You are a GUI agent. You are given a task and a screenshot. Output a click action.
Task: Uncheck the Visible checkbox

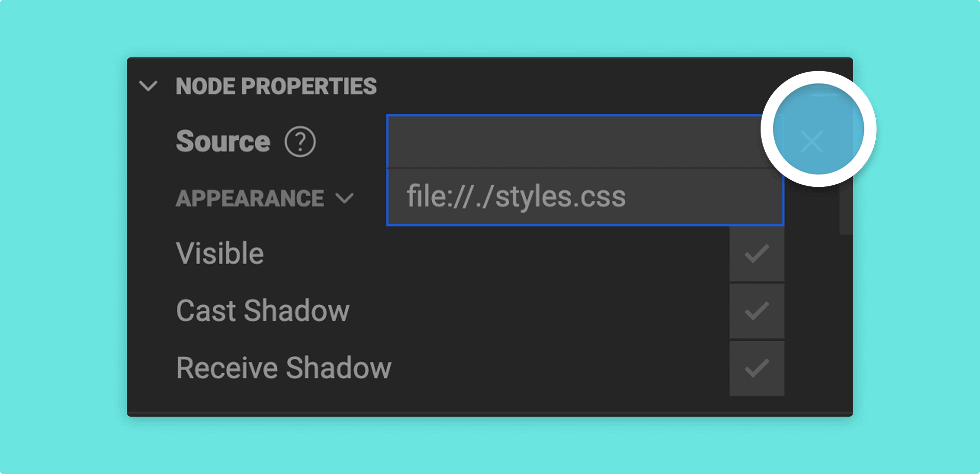coord(757,254)
